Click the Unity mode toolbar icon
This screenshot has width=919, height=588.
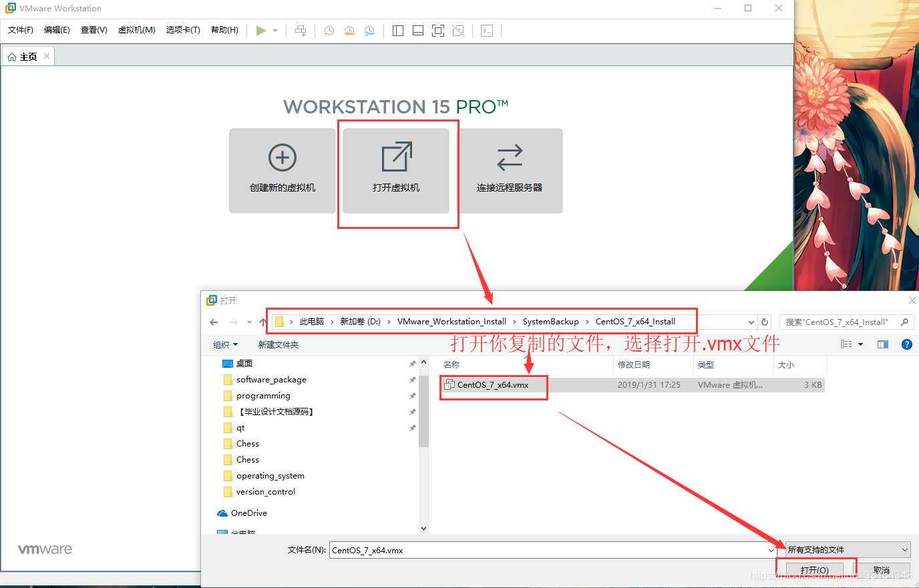tap(458, 31)
